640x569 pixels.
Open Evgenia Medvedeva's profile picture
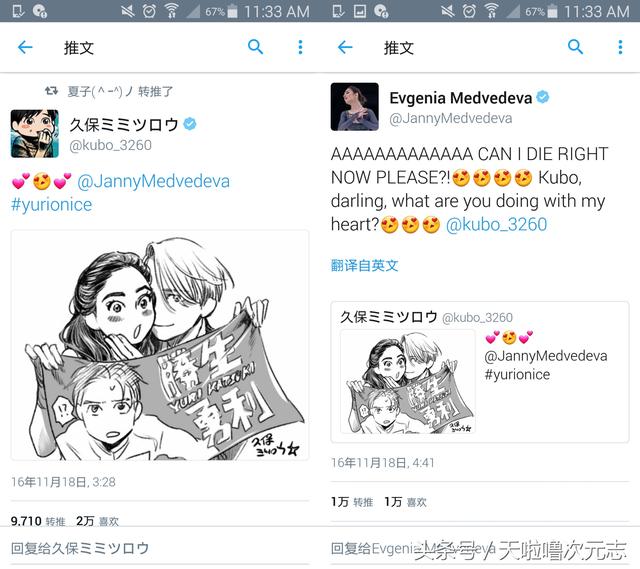355,107
